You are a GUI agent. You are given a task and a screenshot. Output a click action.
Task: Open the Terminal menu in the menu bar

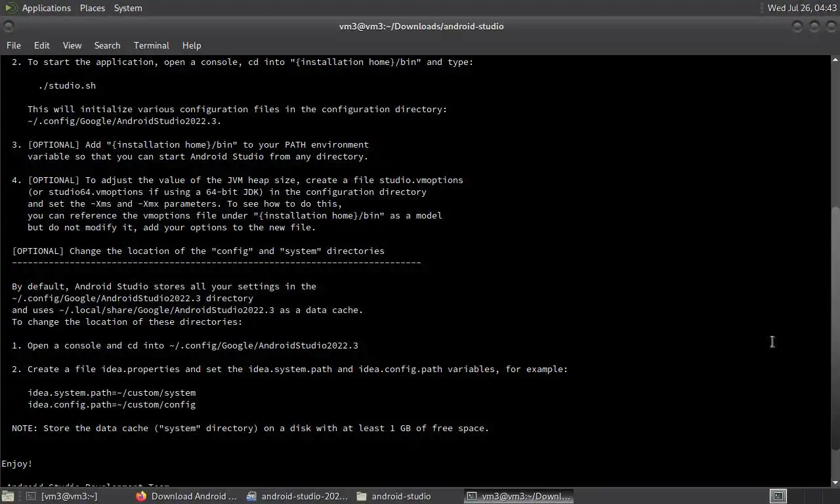point(152,45)
